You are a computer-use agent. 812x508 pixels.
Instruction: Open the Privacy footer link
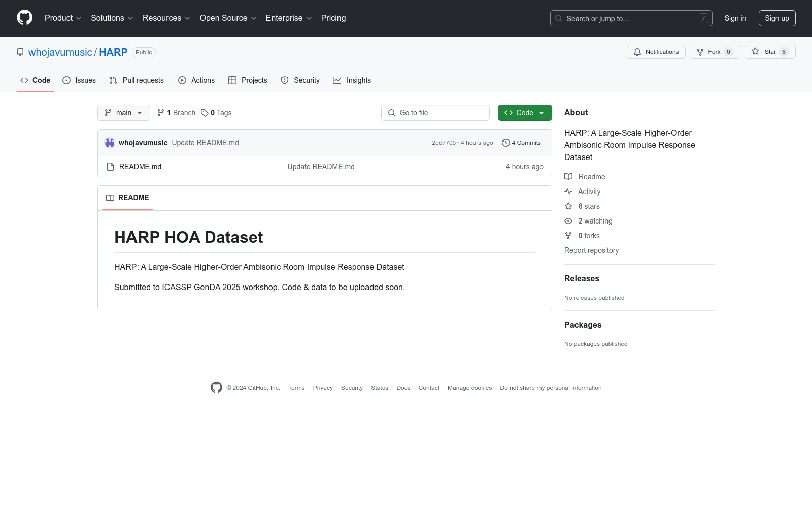323,388
